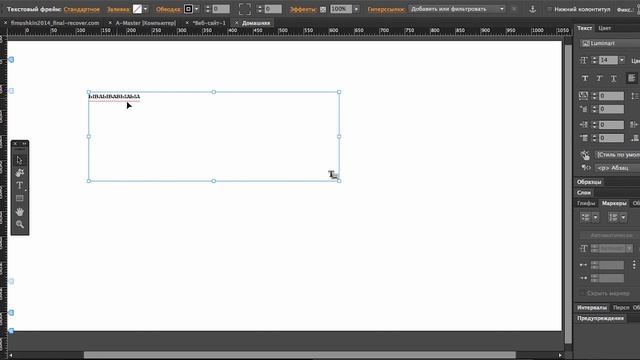Image resolution: width=640 pixels, height=360 pixels.
Task: Close the A-Master document tab
Action: tap(110, 23)
